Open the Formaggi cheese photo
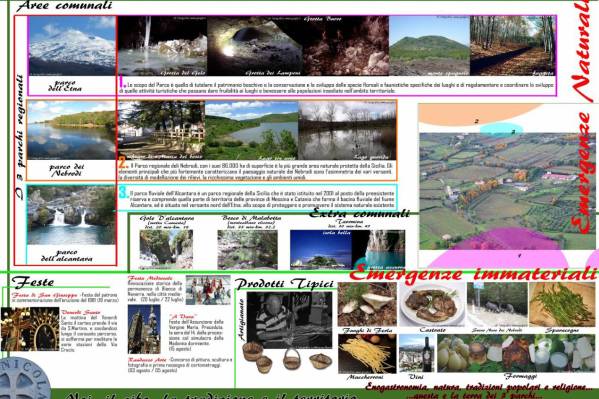Viewport: 599px width, 399px height. click(516, 353)
